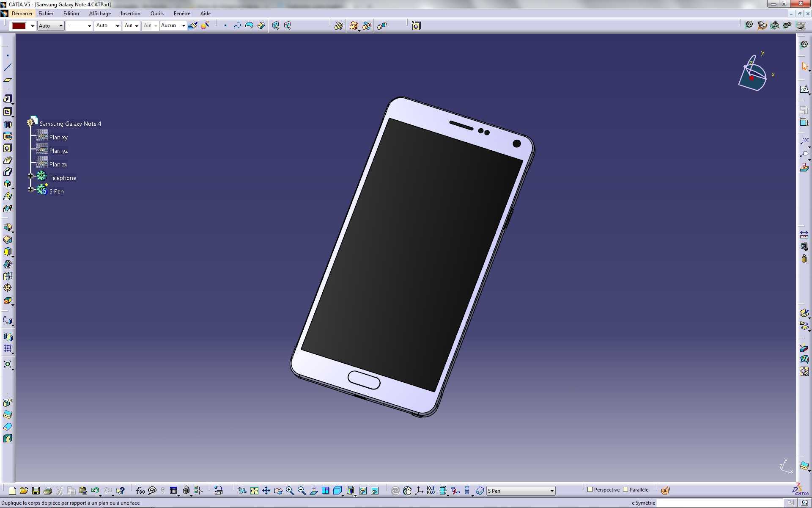Open the Aide menu

(205, 14)
